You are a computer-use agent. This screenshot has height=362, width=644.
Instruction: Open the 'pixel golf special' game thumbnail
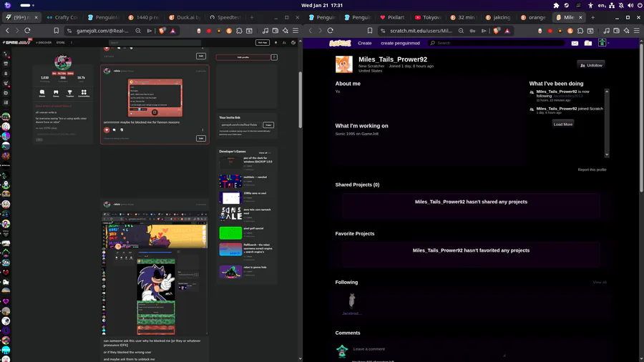tap(230, 233)
